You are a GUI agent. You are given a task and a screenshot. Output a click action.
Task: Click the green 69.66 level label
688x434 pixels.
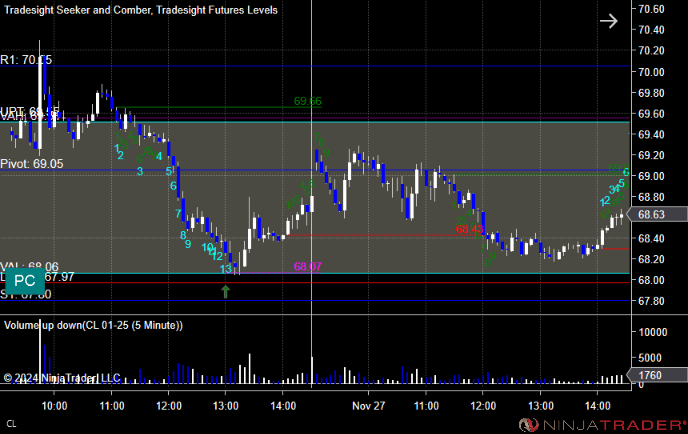pyautogui.click(x=308, y=101)
